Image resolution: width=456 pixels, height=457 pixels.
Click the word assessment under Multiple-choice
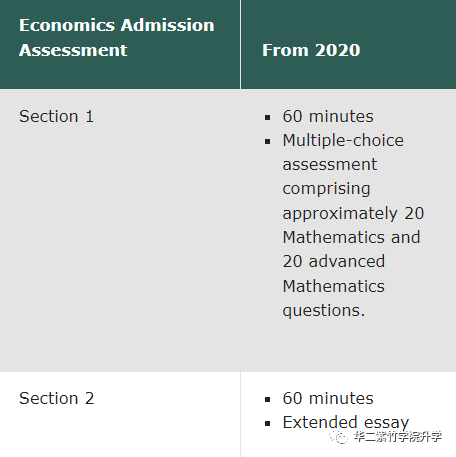(330, 165)
